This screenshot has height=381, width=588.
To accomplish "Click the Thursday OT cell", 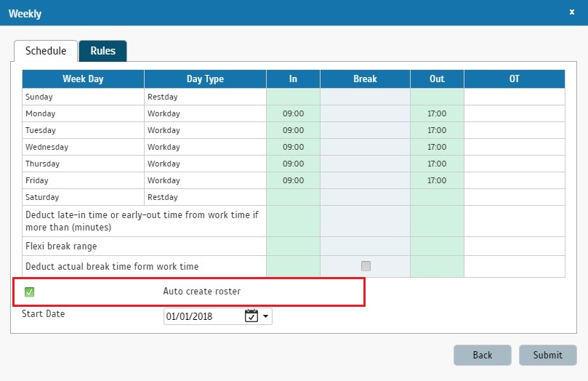I will tap(515, 164).
